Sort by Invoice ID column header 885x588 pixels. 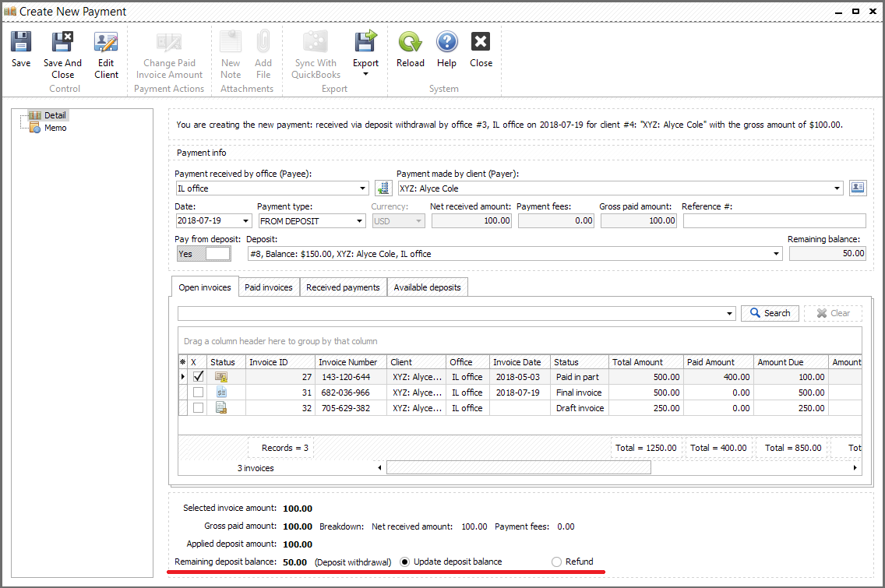click(280, 362)
